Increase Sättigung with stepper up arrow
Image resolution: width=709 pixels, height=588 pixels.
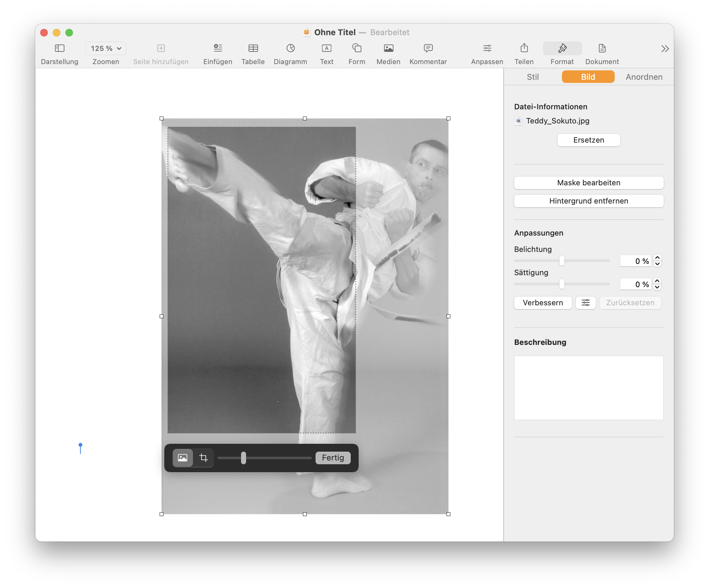tap(657, 281)
